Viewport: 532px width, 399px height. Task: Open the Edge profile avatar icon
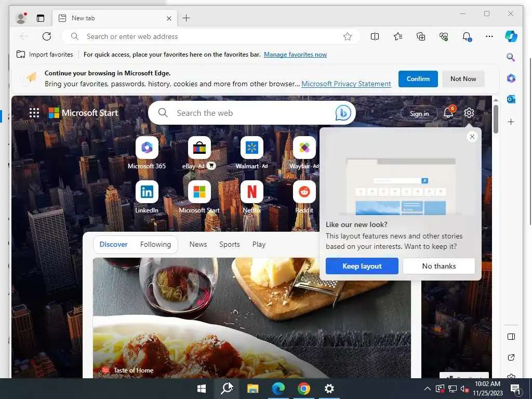pos(21,18)
